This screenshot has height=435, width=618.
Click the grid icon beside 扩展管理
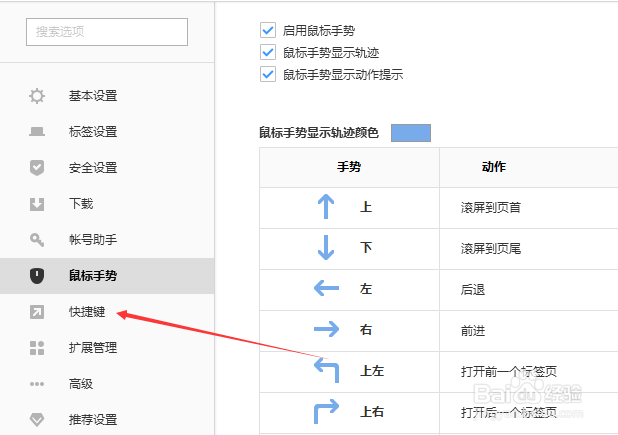(37, 348)
